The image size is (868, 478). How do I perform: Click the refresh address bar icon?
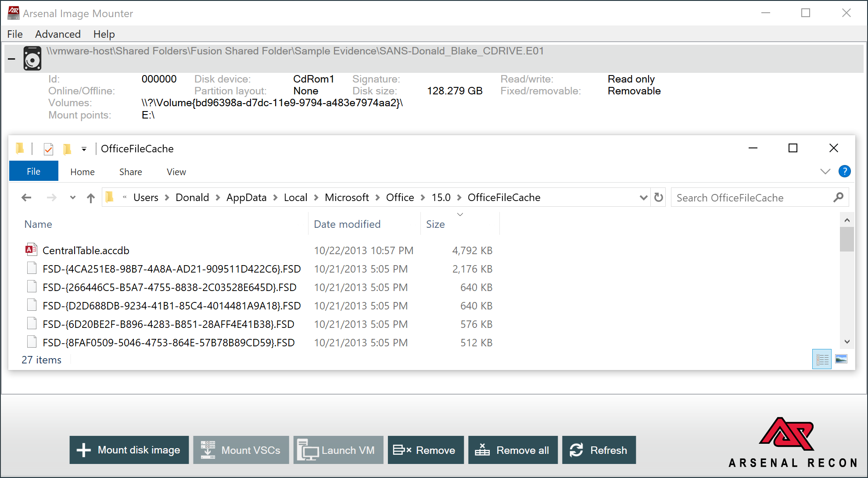click(658, 198)
